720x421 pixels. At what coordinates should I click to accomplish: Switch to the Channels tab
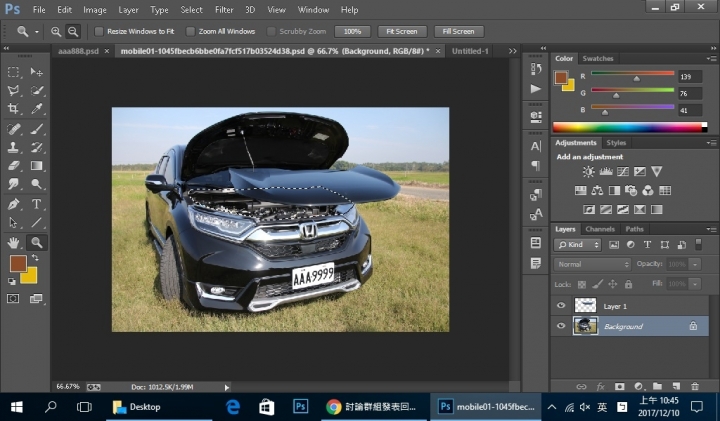pos(600,229)
